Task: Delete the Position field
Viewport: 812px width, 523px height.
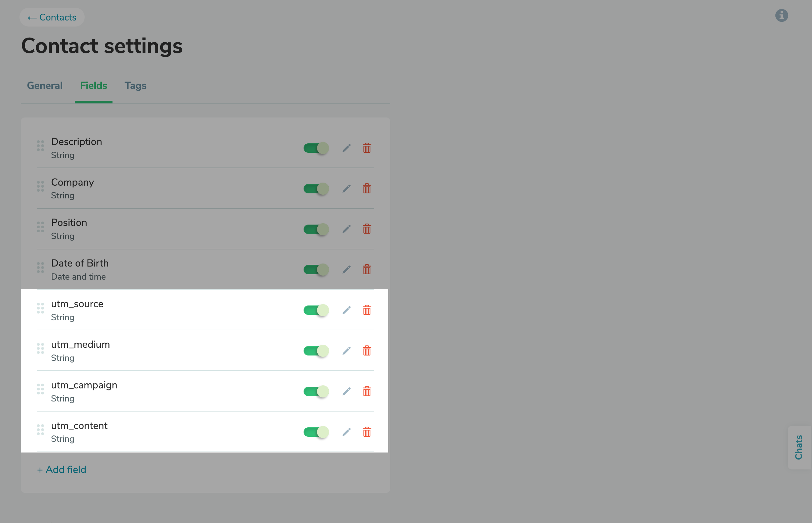Action: (x=367, y=229)
